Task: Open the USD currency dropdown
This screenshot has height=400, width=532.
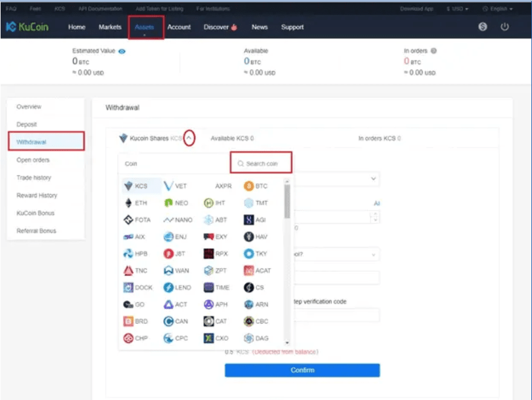Action: [457, 9]
